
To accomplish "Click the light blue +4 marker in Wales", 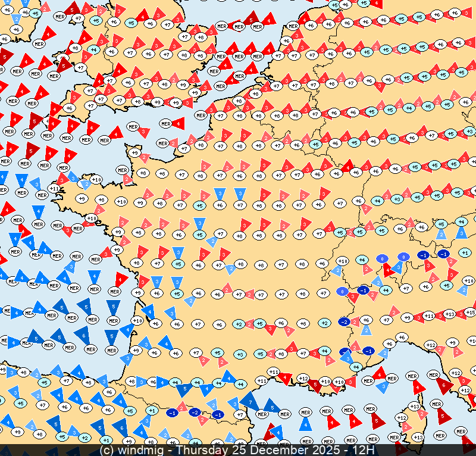I will click(x=93, y=50).
